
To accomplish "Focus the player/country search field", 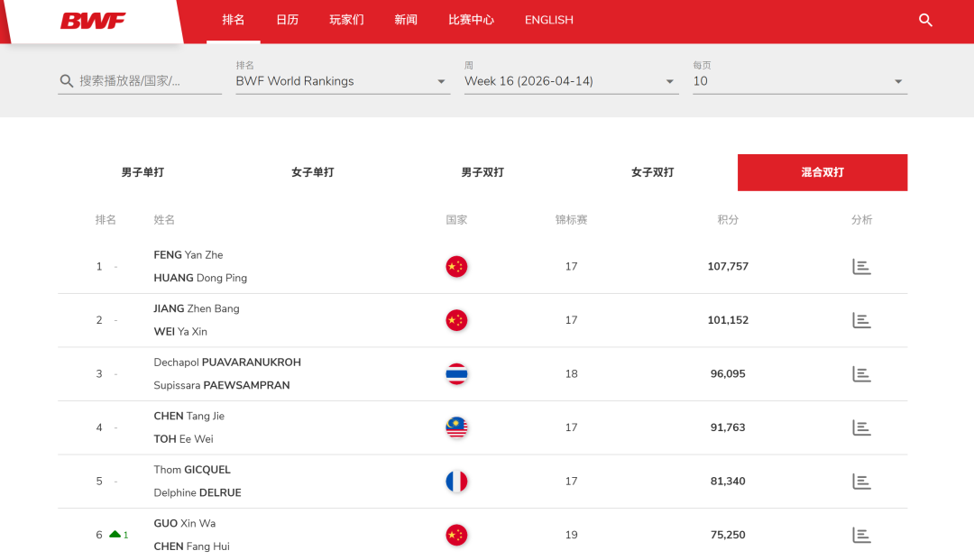I will [144, 81].
